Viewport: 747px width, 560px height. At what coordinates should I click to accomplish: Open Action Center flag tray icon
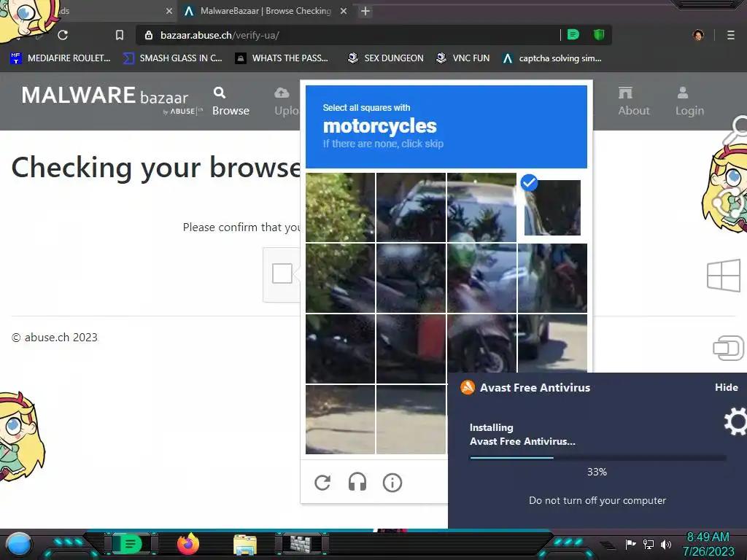point(630,544)
